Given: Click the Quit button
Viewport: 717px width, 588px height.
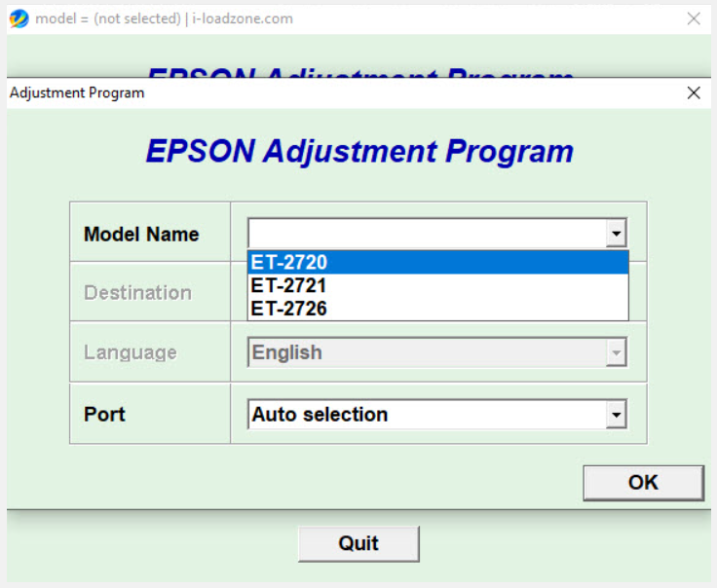Looking at the screenshot, I should (x=358, y=543).
